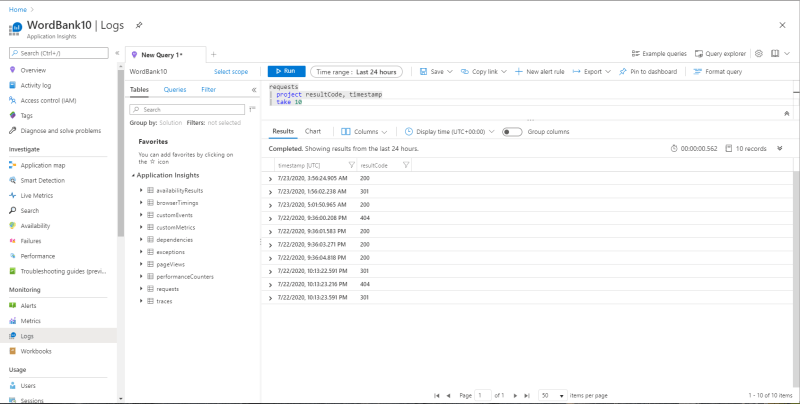This screenshot has height=404, width=800.
Task: Open Query explorer
Action: click(720, 54)
